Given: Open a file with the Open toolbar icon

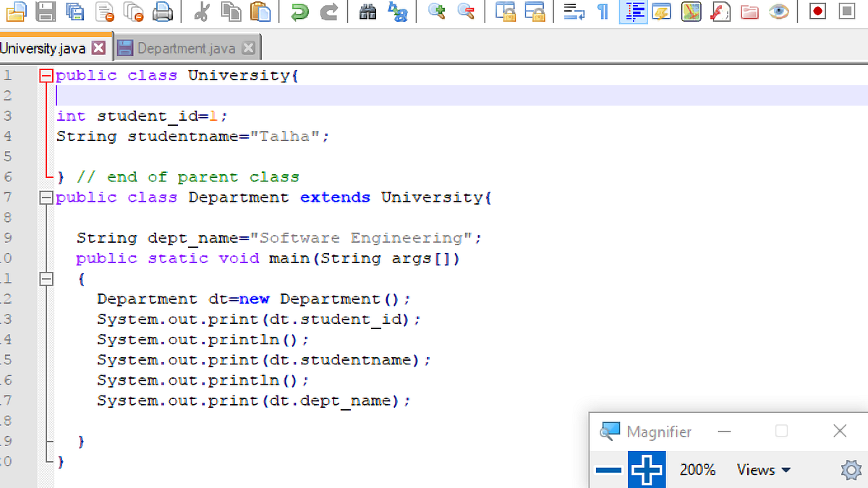Looking at the screenshot, I should pyautogui.click(x=17, y=11).
